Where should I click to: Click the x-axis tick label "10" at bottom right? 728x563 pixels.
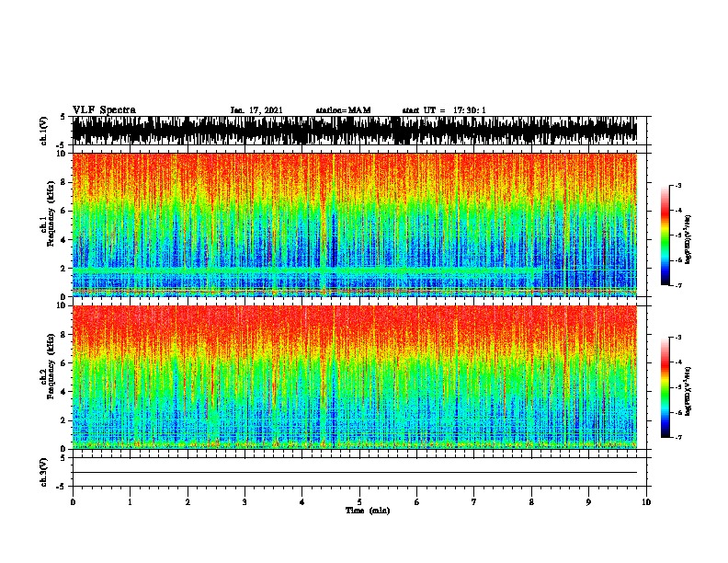click(x=646, y=501)
